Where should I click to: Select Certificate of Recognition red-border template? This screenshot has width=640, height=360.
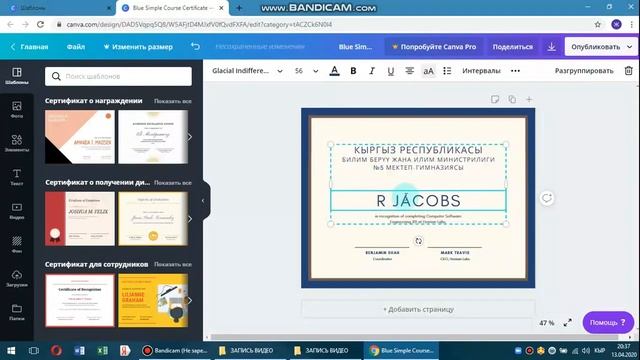coord(80,300)
